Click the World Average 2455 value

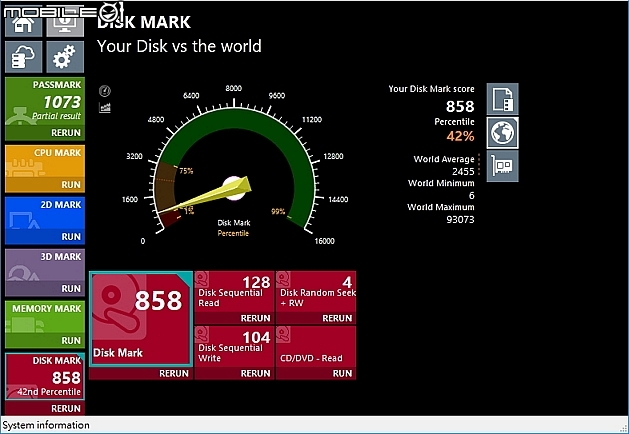coord(463,172)
